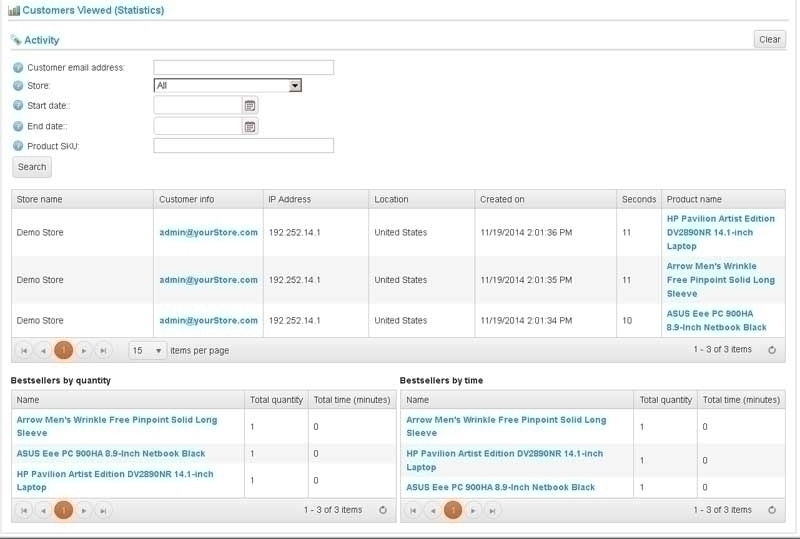Open admin@yourStore.com link in 2:01:34 PM row
Viewport: 800px width, 539px height.
tap(208, 321)
